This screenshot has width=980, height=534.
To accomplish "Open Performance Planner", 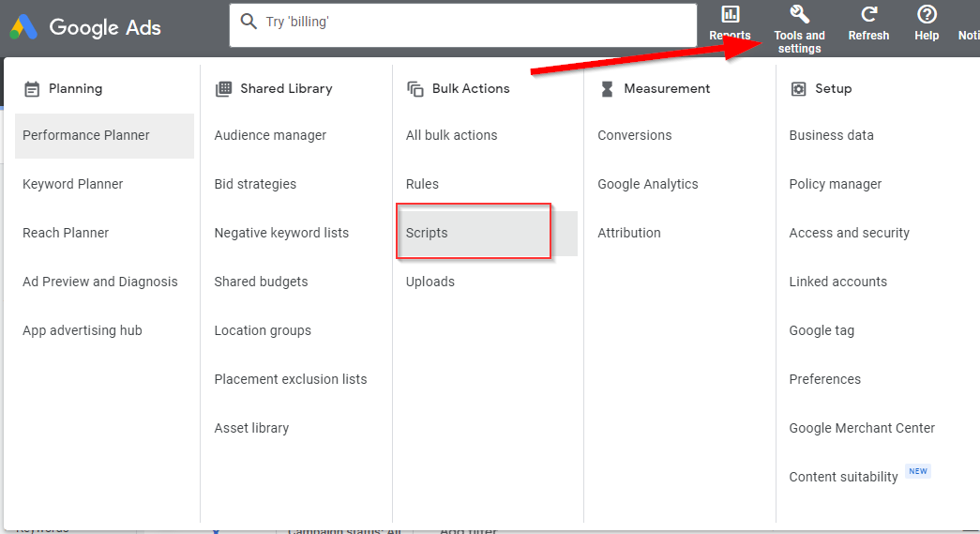I will [x=104, y=136].
